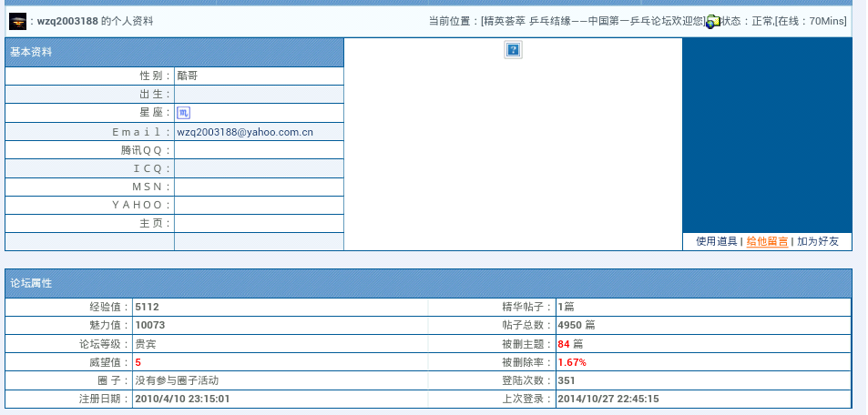Click the 精华帖子 label

(527, 307)
